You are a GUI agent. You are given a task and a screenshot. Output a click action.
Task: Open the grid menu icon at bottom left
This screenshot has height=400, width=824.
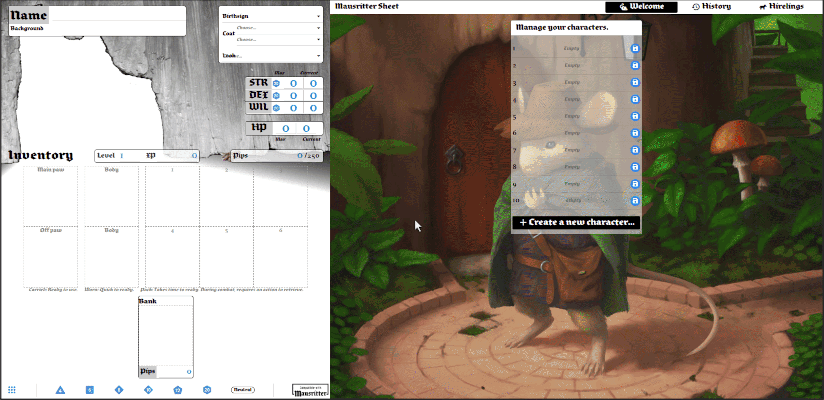[x=12, y=390]
